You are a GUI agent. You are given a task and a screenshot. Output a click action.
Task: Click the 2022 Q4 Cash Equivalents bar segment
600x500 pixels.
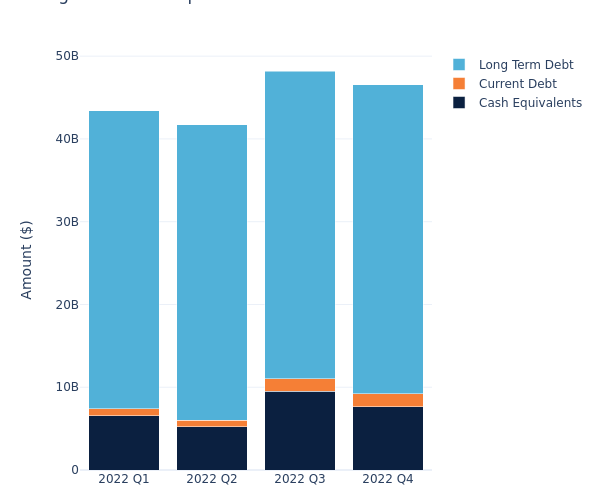tap(388, 438)
